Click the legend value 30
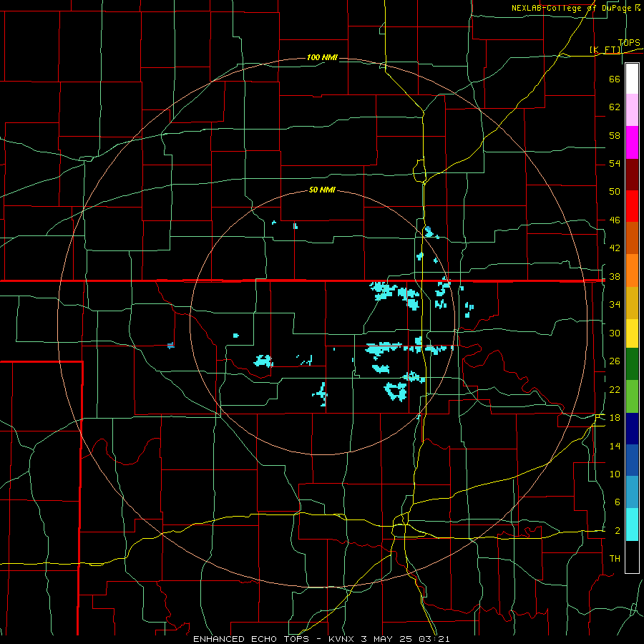644x644 pixels. click(x=615, y=333)
